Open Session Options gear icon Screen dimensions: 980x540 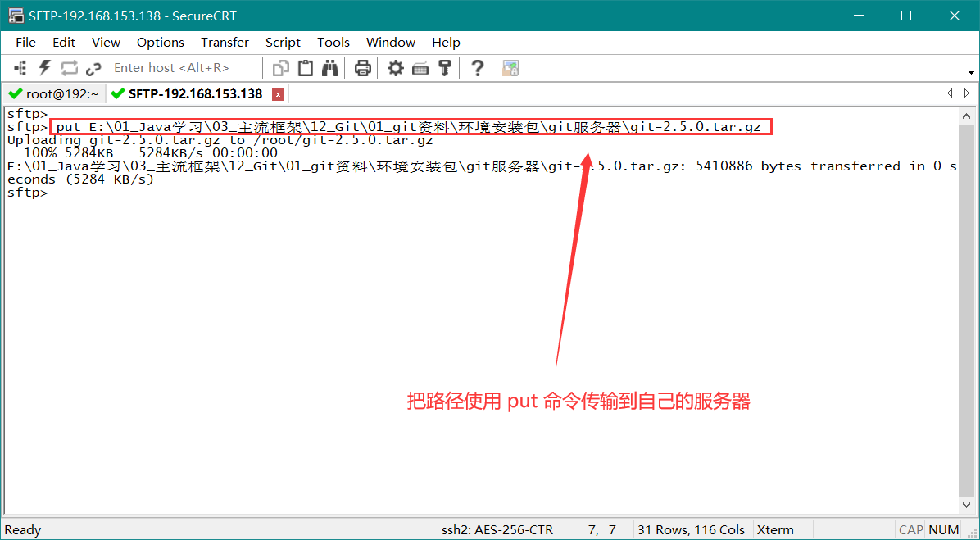pyautogui.click(x=396, y=68)
